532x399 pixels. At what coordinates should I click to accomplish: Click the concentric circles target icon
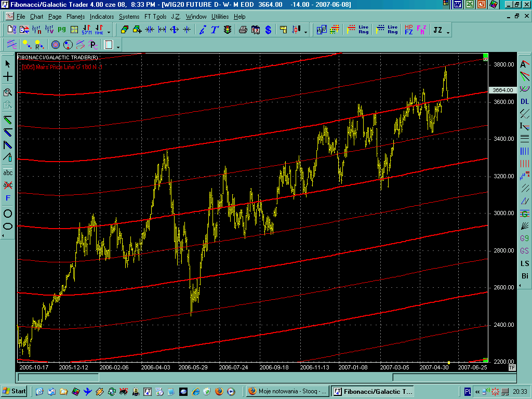pos(55,45)
